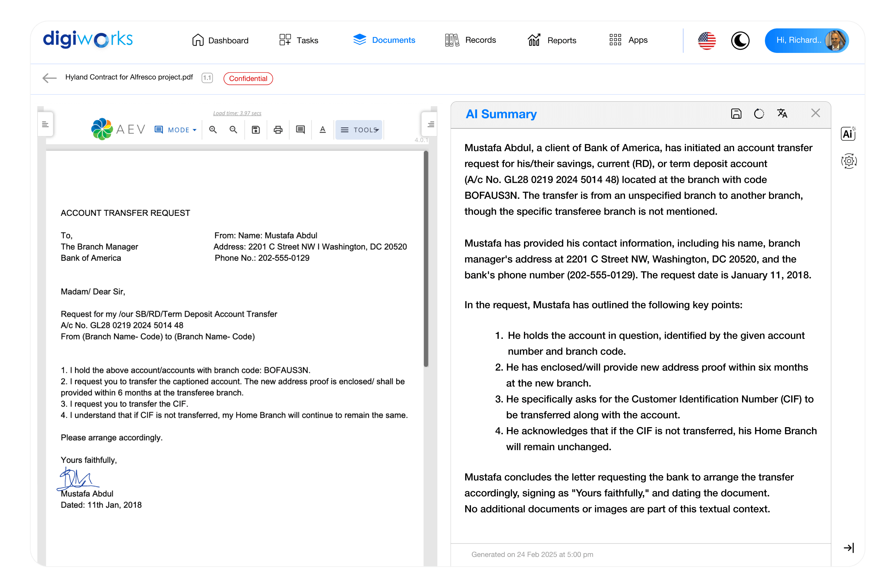Go back with the left arrow
Image resolution: width=882 pixels, height=588 pixels.
tap(49, 78)
